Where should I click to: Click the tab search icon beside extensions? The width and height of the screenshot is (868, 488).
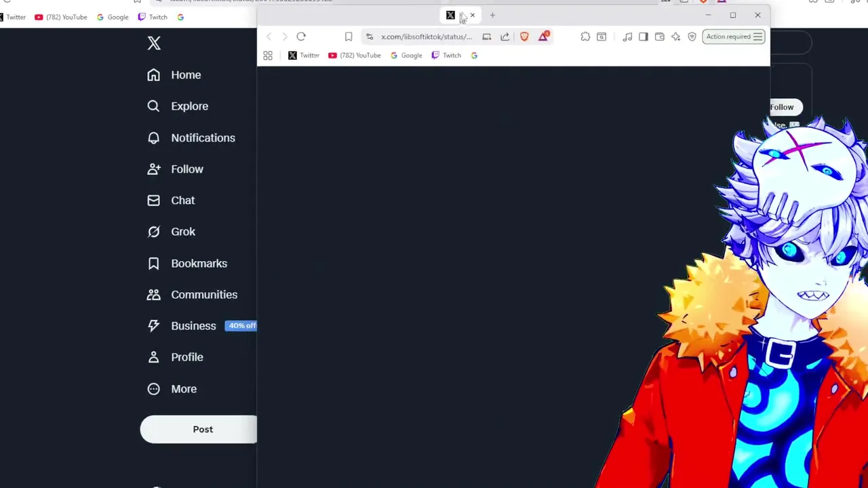tap(601, 37)
